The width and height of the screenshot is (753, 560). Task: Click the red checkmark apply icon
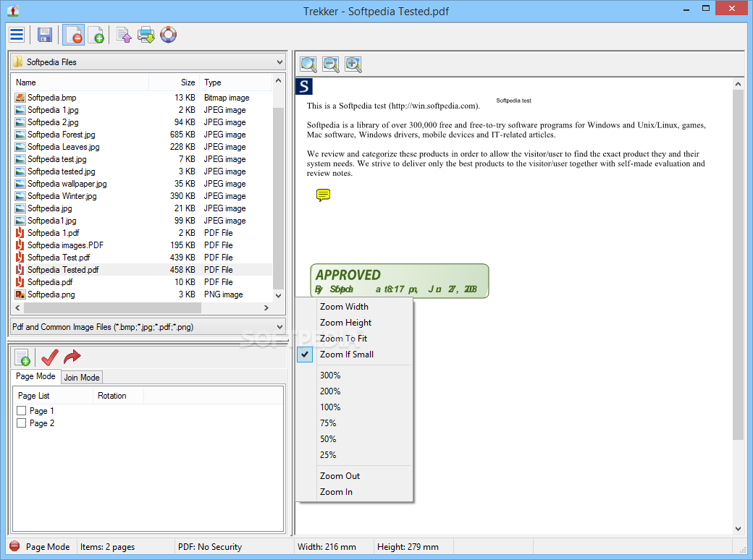pos(49,357)
